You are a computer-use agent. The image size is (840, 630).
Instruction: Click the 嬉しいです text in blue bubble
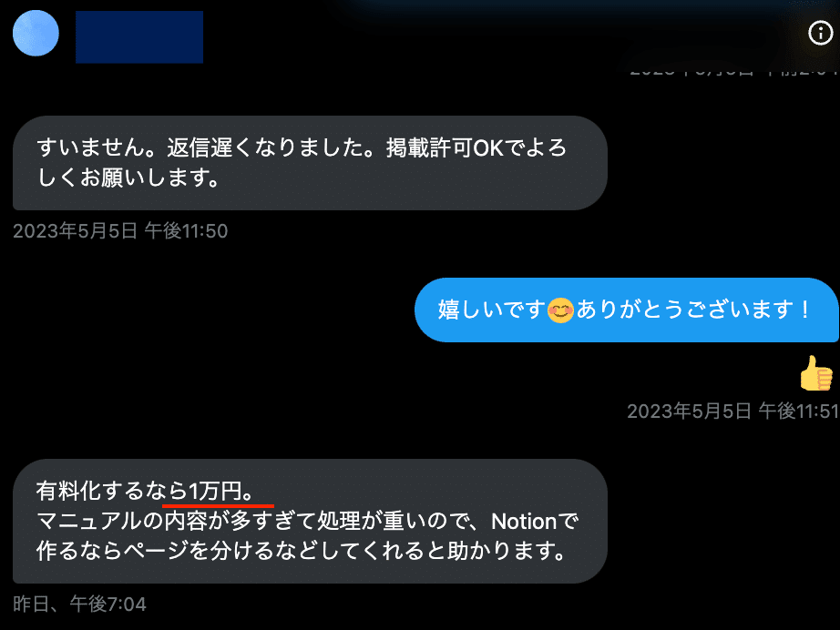coord(492,310)
